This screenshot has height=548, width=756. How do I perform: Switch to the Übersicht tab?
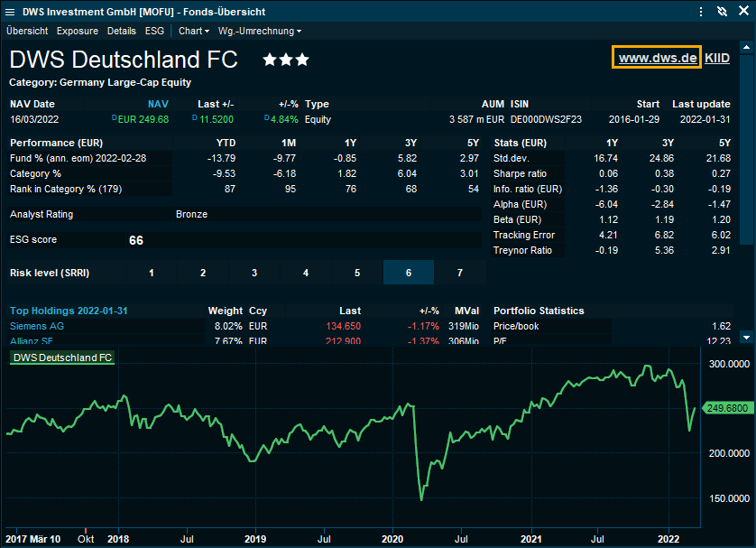(x=27, y=31)
